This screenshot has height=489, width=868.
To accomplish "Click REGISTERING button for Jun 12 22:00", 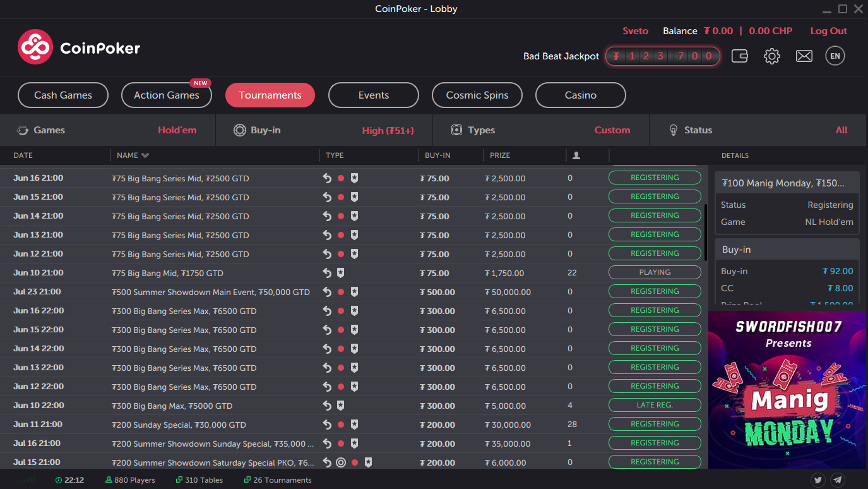I will 655,386.
